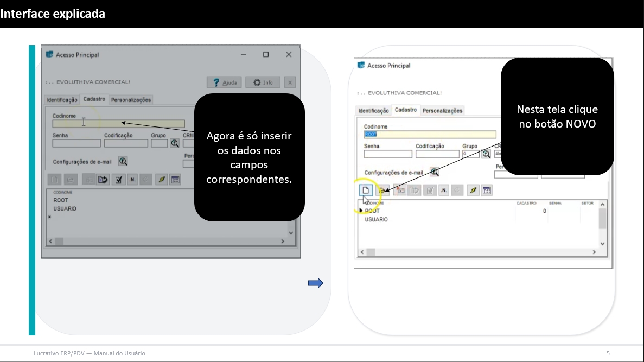Open Personalizações tab in right window

pos(442,111)
